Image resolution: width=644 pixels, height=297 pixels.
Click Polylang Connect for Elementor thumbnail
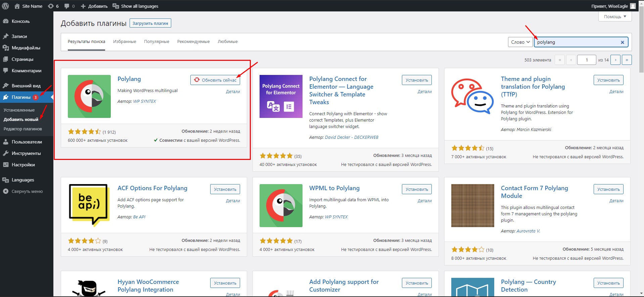tap(281, 96)
